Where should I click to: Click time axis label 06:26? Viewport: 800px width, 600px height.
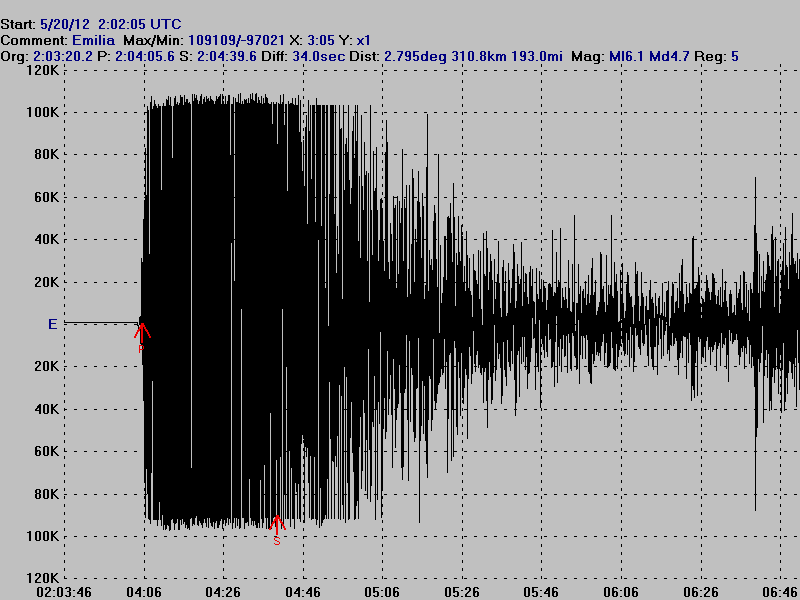(x=701, y=592)
